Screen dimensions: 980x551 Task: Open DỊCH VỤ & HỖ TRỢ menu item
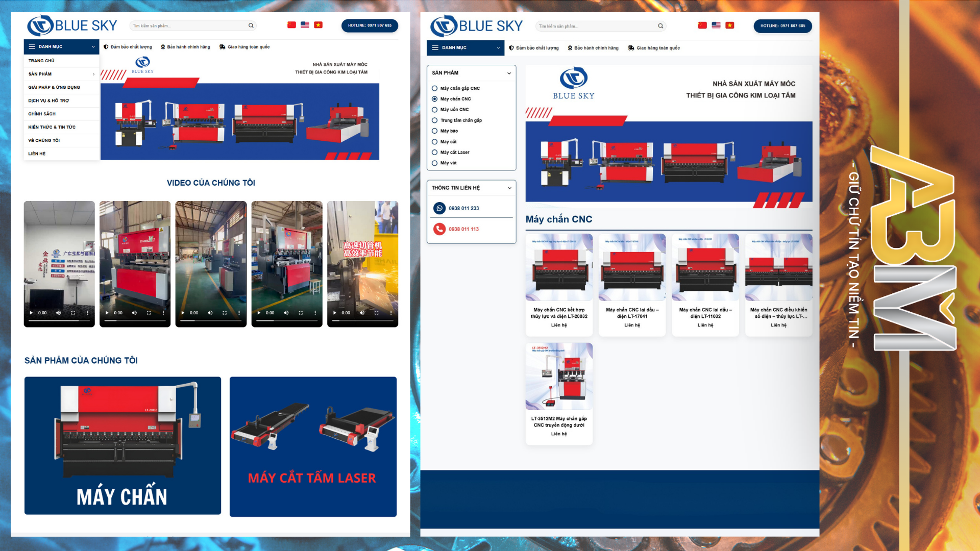(x=61, y=101)
